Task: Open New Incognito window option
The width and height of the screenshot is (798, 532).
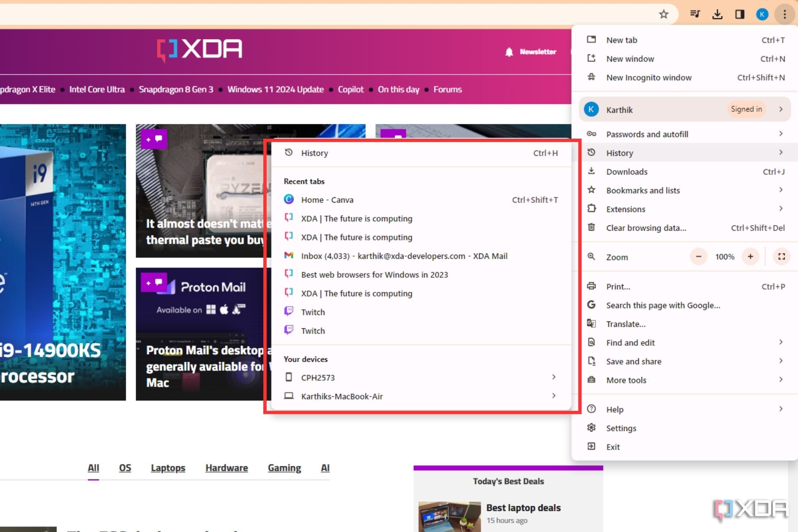Action: point(648,77)
